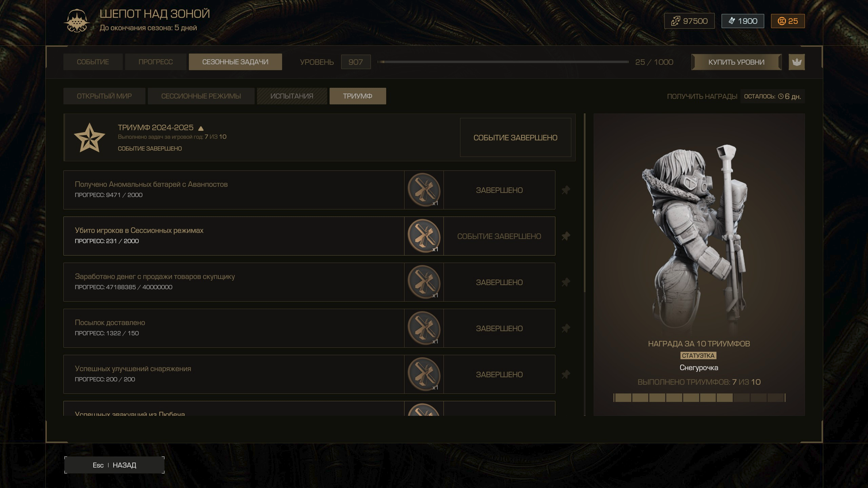
Task: Click the 97500 chain currency icon
Action: click(675, 21)
